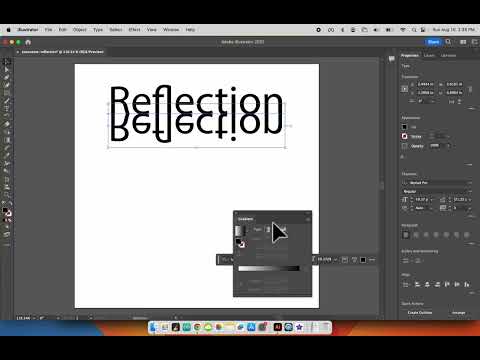Image resolution: width=480 pixels, height=360 pixels.
Task: Click the Create Outlines button
Action: tap(420, 313)
